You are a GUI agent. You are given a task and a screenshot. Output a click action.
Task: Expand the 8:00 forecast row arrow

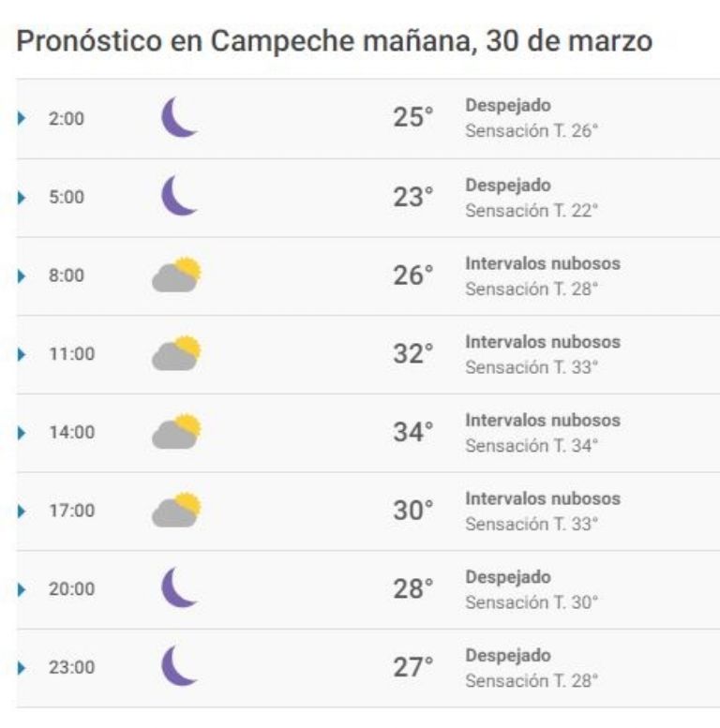(x=22, y=276)
